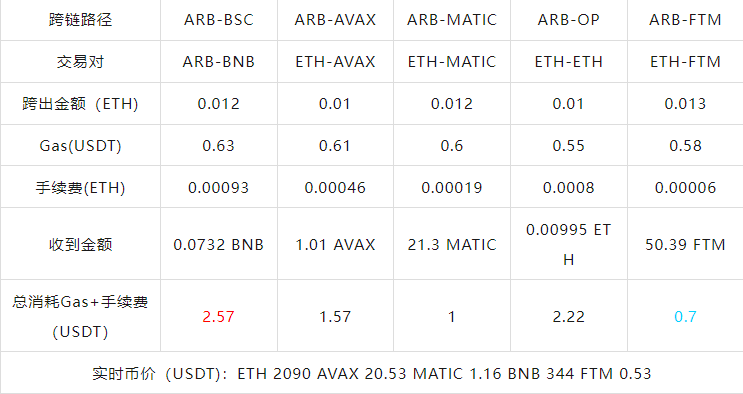Select the 0.63 gas value

coord(218,146)
